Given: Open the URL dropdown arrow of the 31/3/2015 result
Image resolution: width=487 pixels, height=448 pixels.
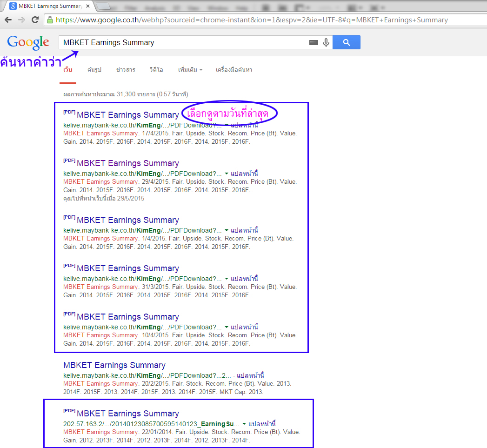Looking at the screenshot, I should coord(227,278).
